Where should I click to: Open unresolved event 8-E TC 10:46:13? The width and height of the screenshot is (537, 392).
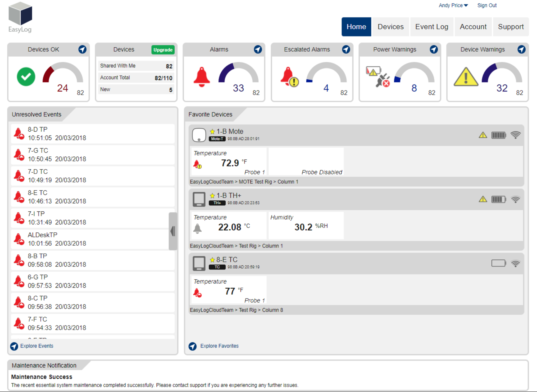pyautogui.click(x=93, y=197)
